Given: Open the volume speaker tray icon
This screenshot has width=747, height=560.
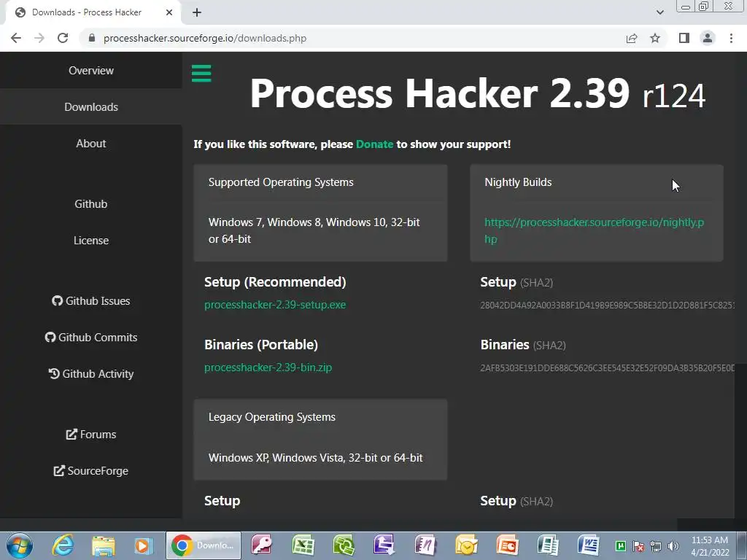Looking at the screenshot, I should 673,546.
